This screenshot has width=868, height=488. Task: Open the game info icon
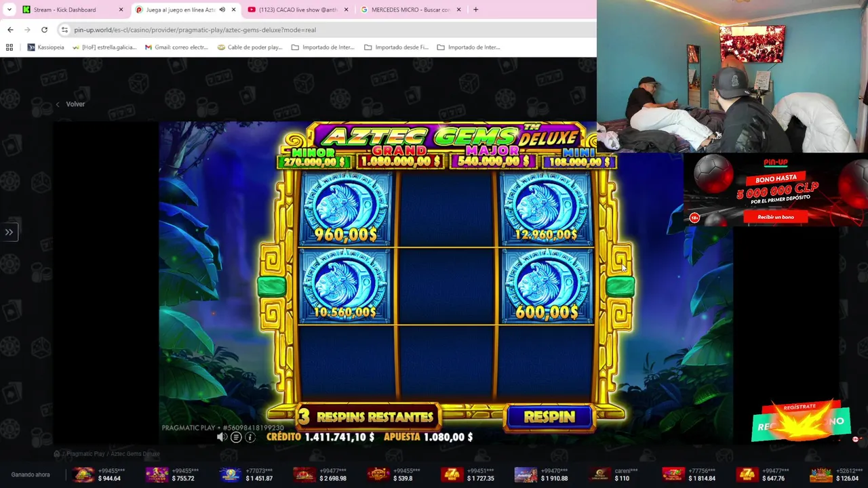click(250, 437)
